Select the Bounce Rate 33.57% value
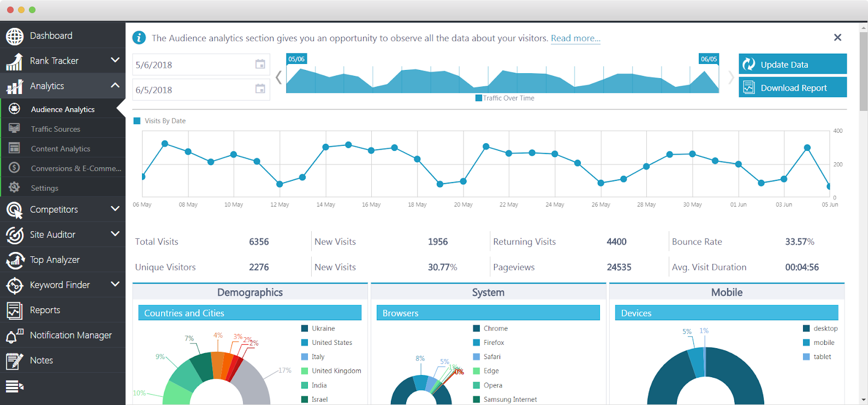The width and height of the screenshot is (868, 405). tap(800, 242)
